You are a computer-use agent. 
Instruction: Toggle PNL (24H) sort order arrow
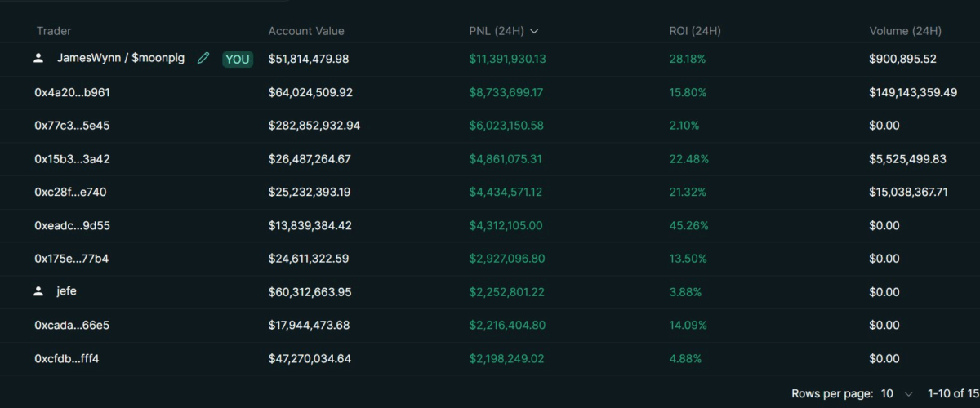click(x=534, y=31)
